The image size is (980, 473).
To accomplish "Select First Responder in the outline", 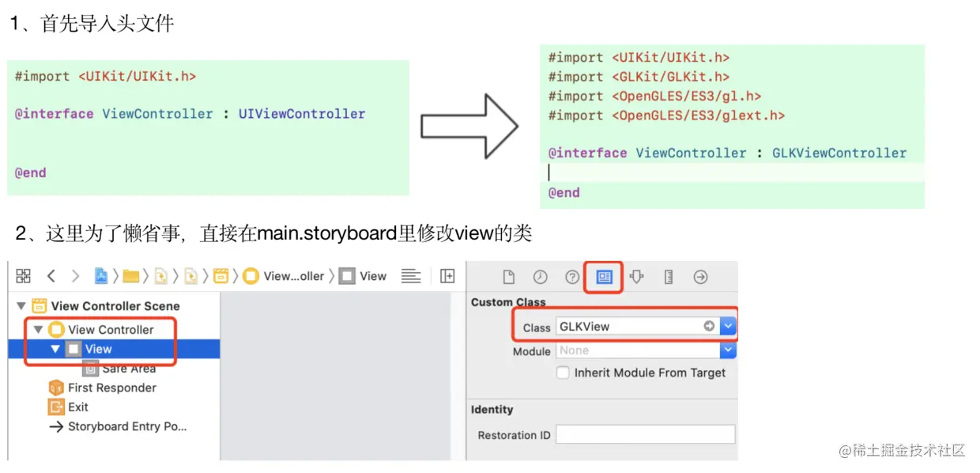I will (112, 388).
